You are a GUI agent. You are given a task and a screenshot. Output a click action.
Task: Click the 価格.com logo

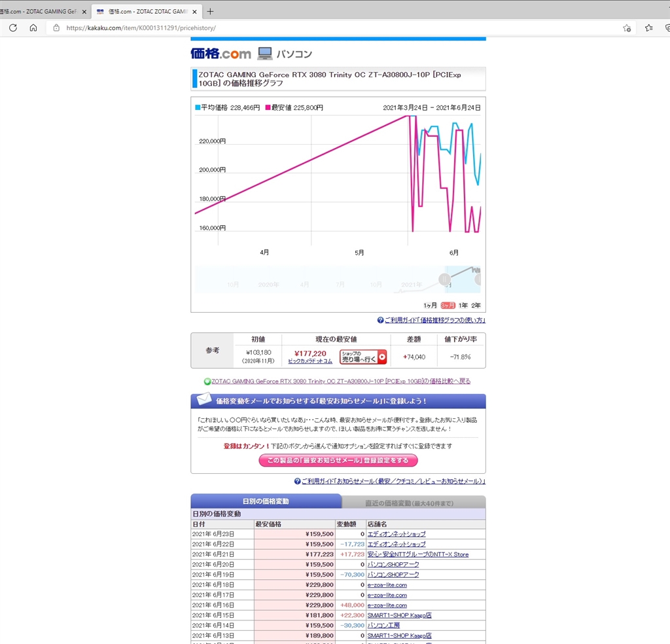point(220,54)
